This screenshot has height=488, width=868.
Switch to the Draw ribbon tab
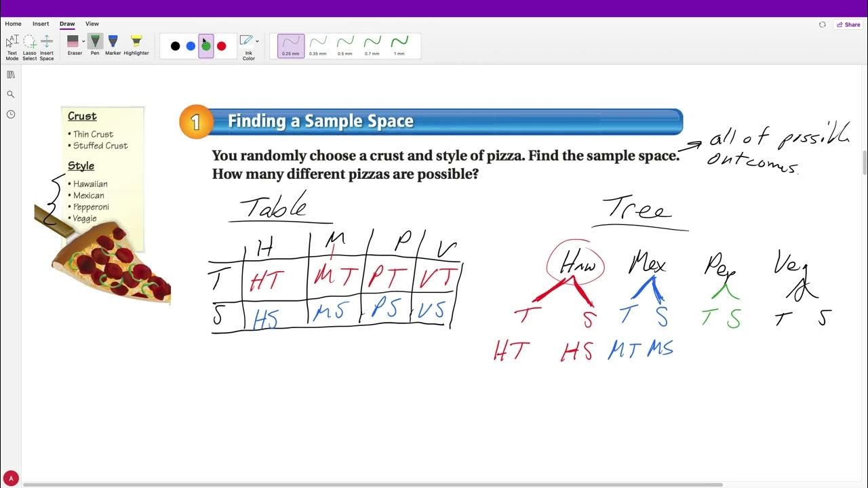coord(67,24)
